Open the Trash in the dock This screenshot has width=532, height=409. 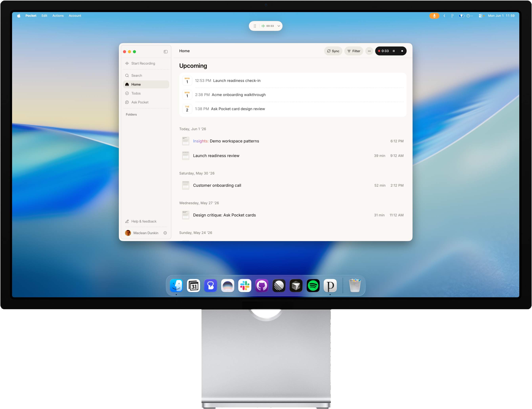tap(355, 286)
